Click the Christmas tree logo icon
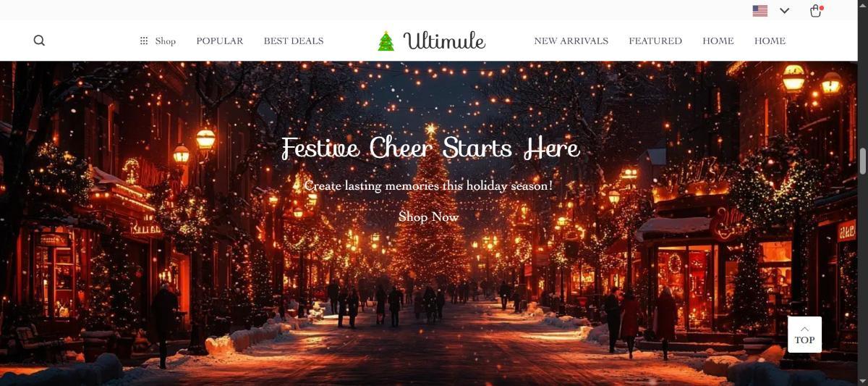This screenshot has width=868, height=386. pos(386,41)
